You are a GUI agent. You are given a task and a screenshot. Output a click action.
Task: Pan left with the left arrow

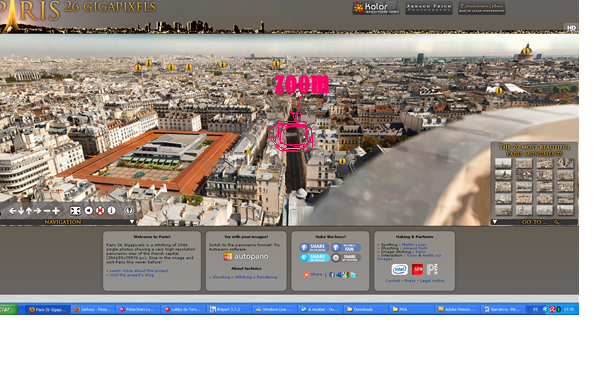tap(12, 211)
